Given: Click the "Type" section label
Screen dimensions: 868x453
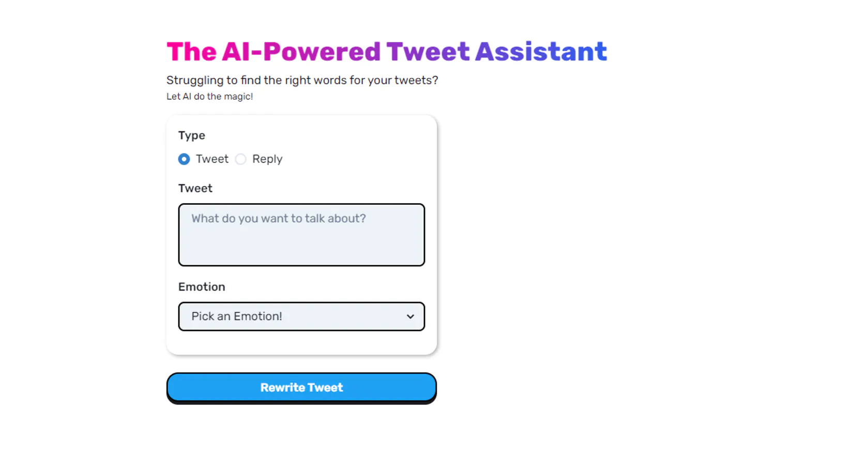Looking at the screenshot, I should 192,135.
